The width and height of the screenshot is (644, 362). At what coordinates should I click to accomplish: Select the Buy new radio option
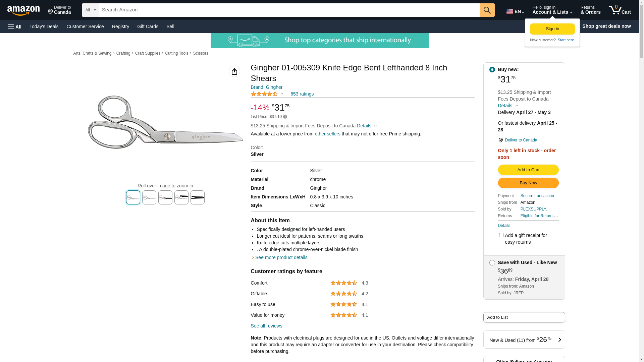click(x=492, y=69)
